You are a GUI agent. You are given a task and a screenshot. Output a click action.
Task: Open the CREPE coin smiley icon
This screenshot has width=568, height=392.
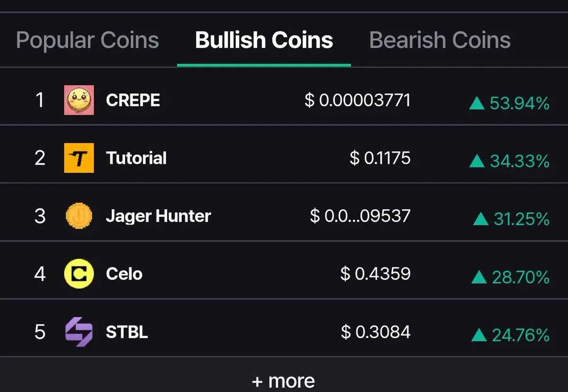[x=79, y=100]
